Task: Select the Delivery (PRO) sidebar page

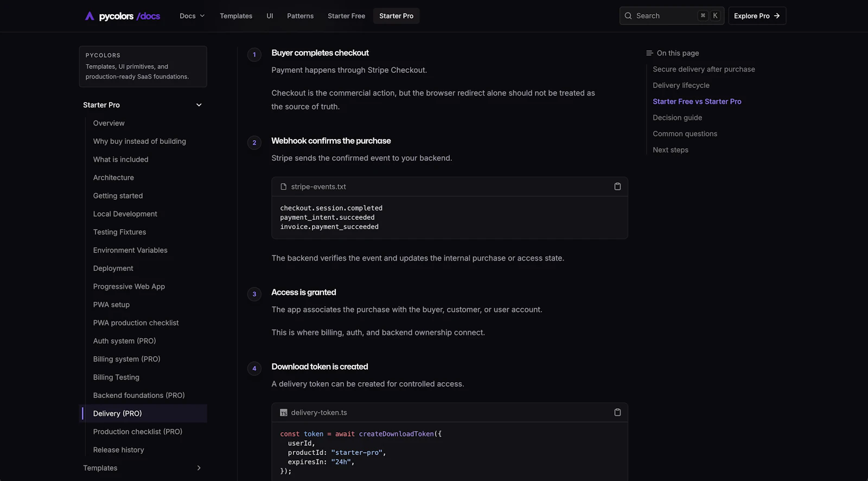Action: pos(144,414)
